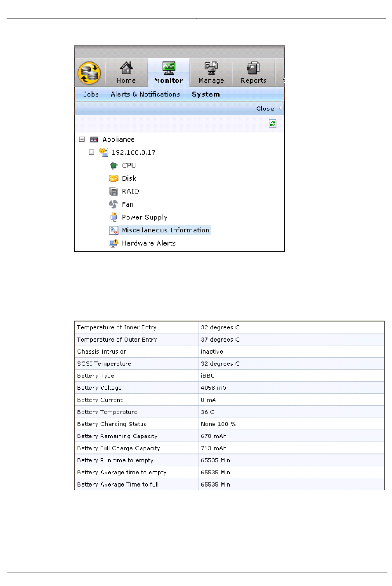392x586 pixels.
Task: Click the Battery Type cell
Action: tap(136, 376)
